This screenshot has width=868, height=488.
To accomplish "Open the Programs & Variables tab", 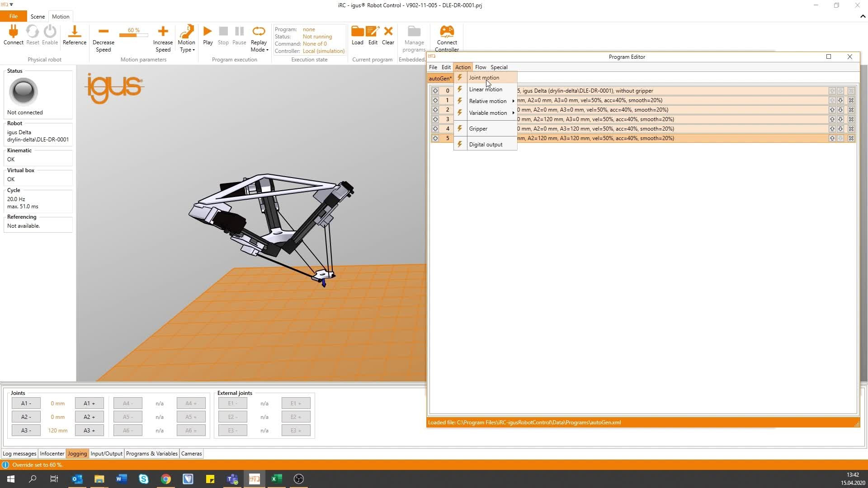I will pyautogui.click(x=152, y=454).
